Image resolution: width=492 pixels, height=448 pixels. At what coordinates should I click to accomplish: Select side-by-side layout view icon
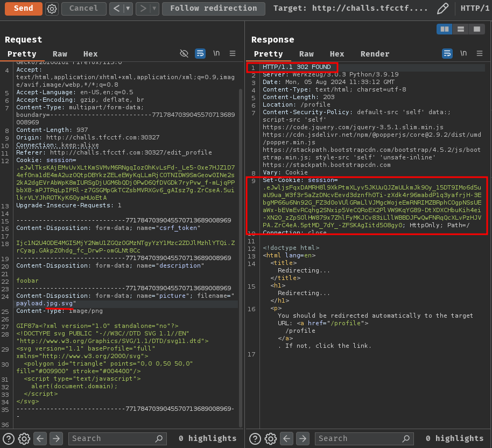(444, 29)
